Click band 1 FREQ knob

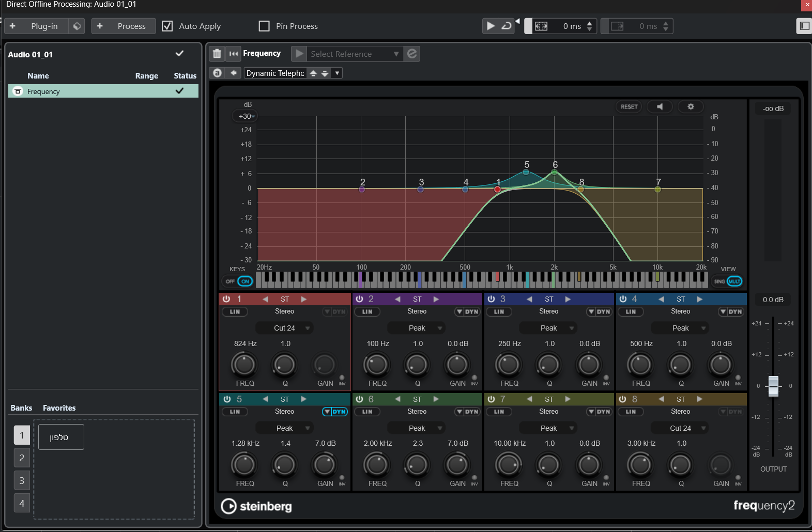tap(244, 365)
